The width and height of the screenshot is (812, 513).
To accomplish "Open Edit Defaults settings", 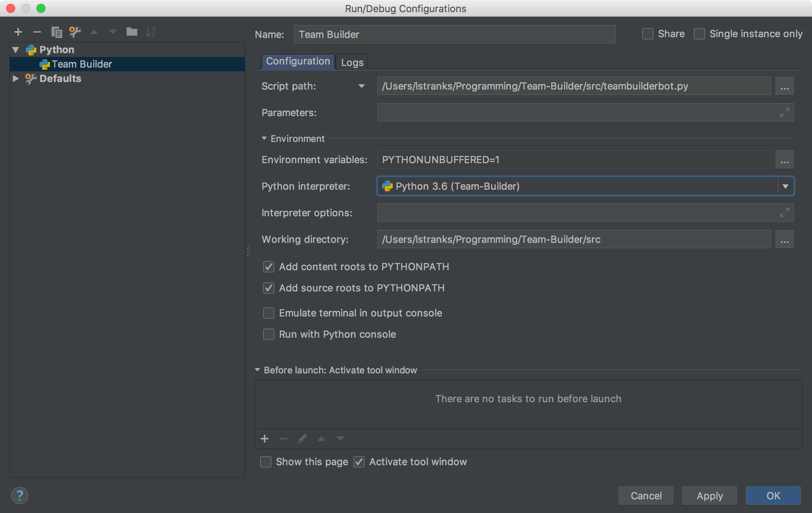I will point(75,32).
